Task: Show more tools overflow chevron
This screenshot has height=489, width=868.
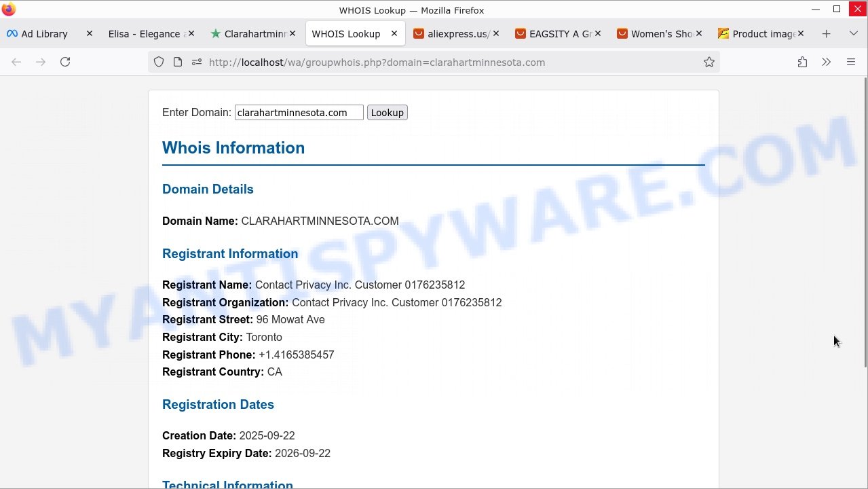Action: point(826,62)
